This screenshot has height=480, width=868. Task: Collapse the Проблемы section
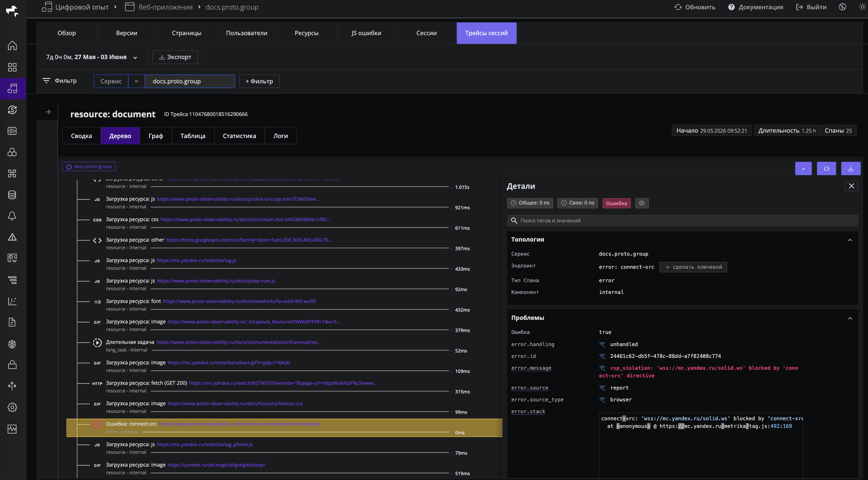tap(850, 318)
